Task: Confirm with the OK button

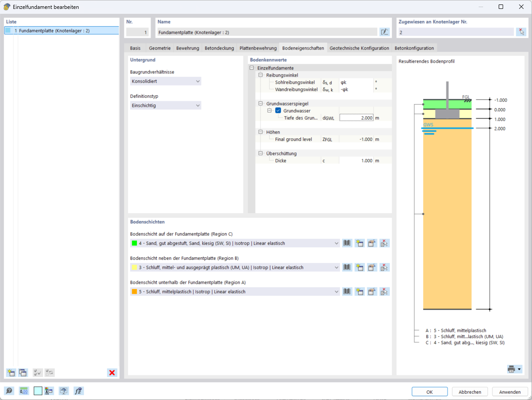Action: 429,392
